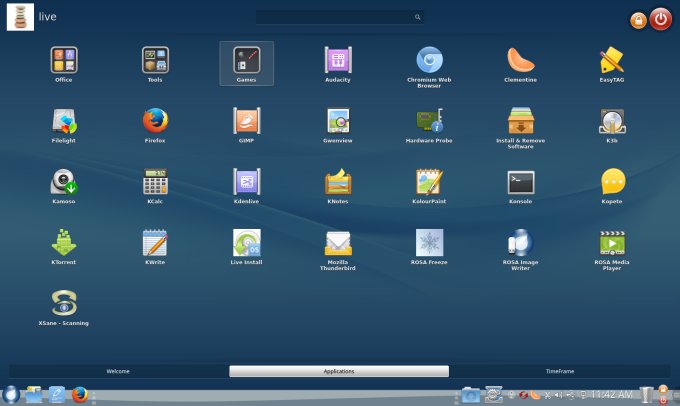Click the 11:42 AM clock

click(611, 394)
